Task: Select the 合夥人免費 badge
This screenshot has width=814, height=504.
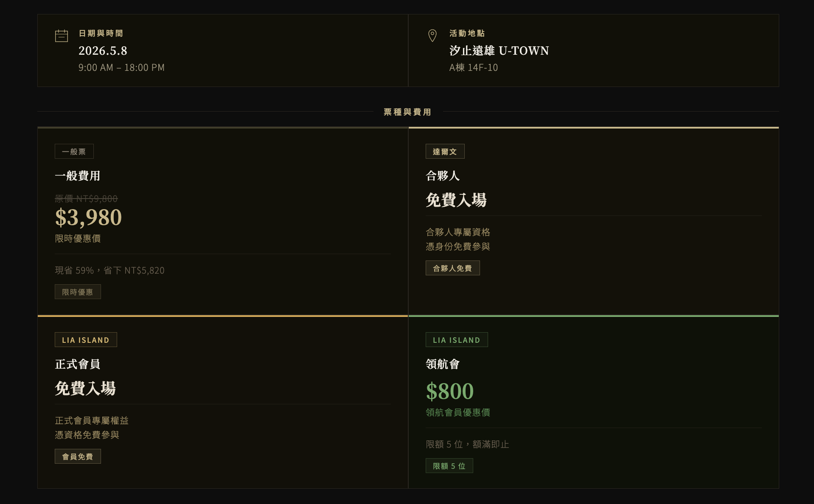Action: pos(452,268)
